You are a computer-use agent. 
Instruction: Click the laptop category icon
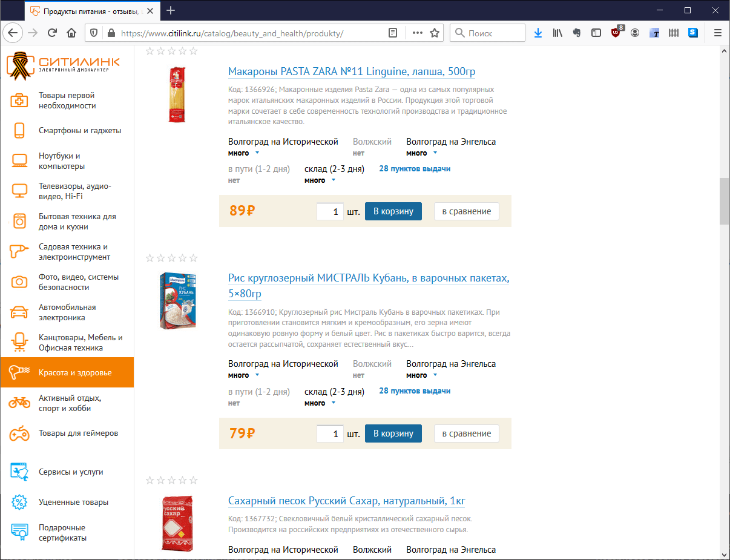(x=19, y=160)
